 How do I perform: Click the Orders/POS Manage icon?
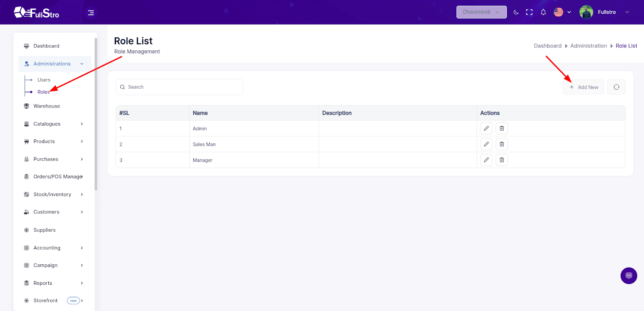pos(27,176)
